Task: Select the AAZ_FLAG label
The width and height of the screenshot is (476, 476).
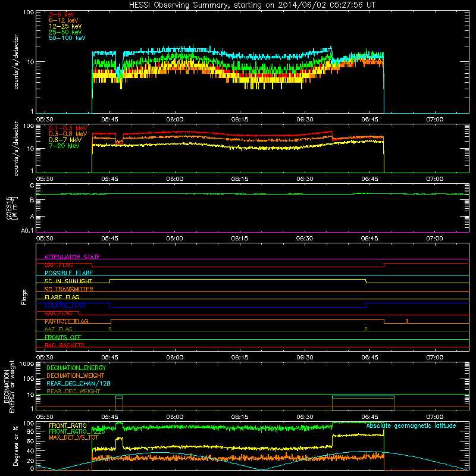Action: coord(58,329)
